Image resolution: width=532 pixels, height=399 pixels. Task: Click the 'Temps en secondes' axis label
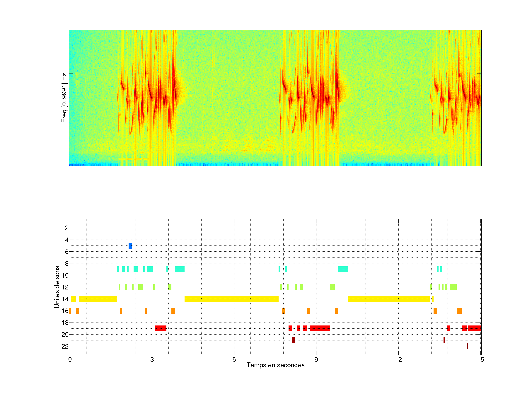[275, 365]
